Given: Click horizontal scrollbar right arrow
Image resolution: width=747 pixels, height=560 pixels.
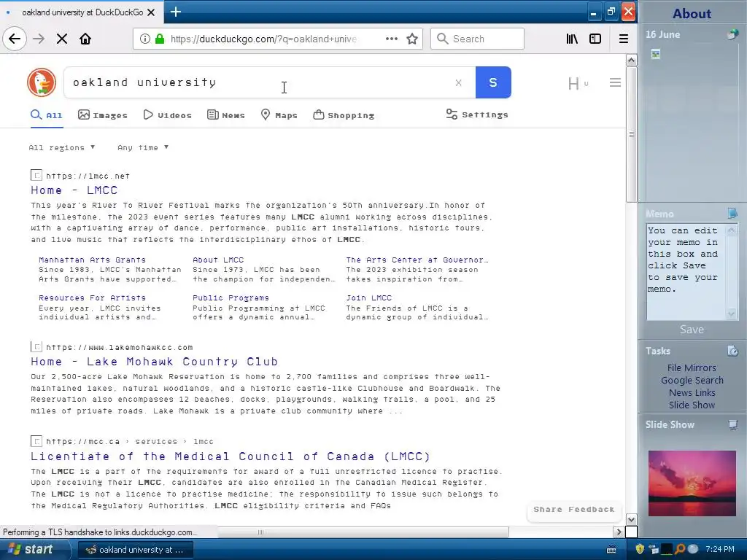Looking at the screenshot, I should click(619, 532).
